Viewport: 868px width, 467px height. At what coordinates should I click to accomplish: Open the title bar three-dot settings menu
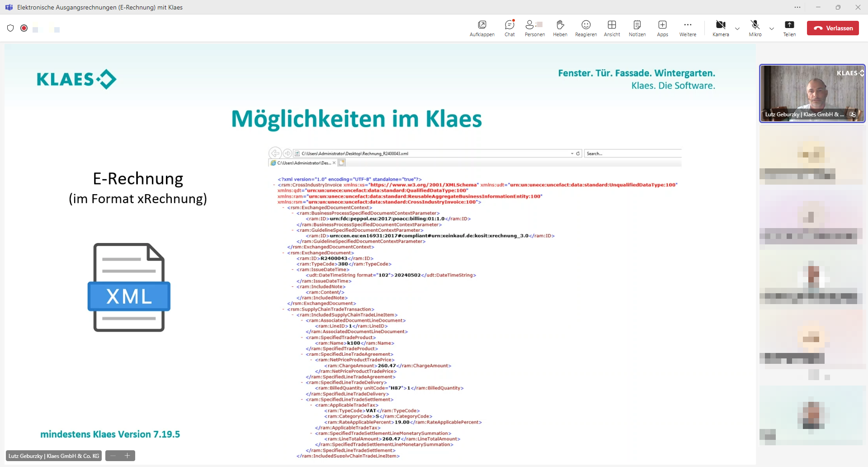click(x=797, y=7)
